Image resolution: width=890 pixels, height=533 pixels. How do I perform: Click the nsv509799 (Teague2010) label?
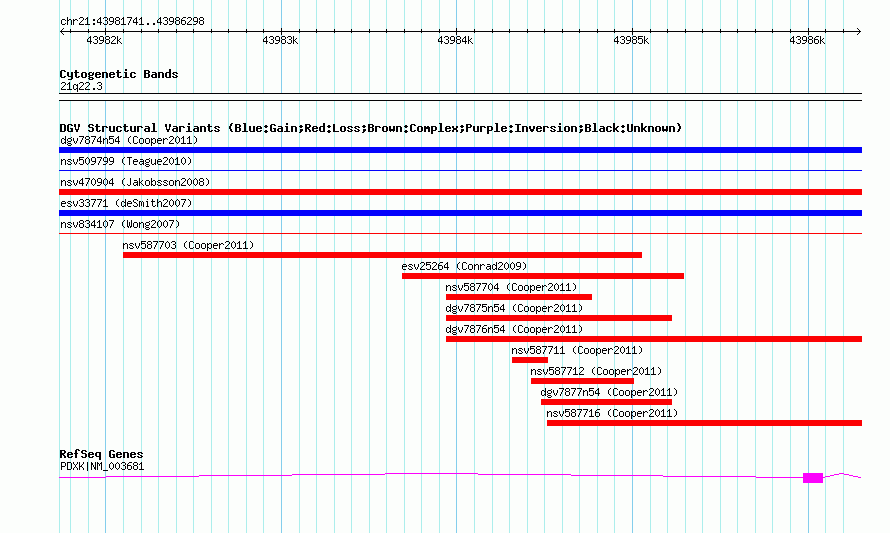coord(126,161)
